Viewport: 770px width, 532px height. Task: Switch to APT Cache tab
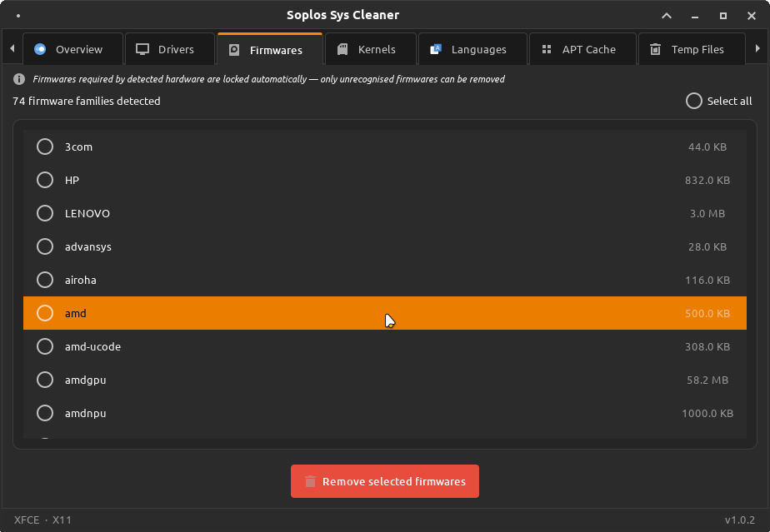(x=582, y=49)
